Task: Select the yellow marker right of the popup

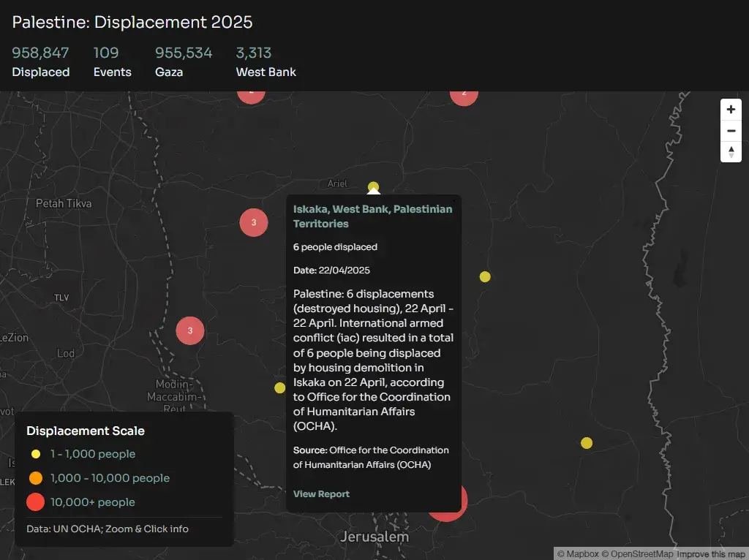Action: (485, 276)
